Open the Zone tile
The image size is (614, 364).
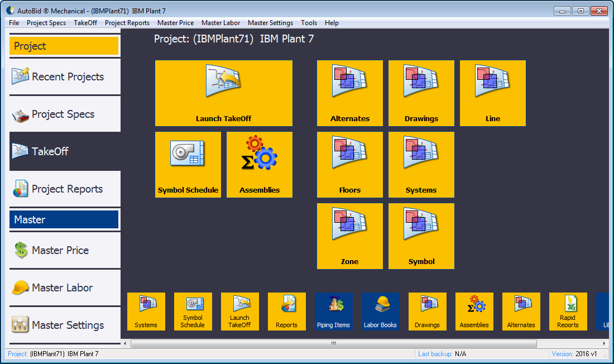349,236
